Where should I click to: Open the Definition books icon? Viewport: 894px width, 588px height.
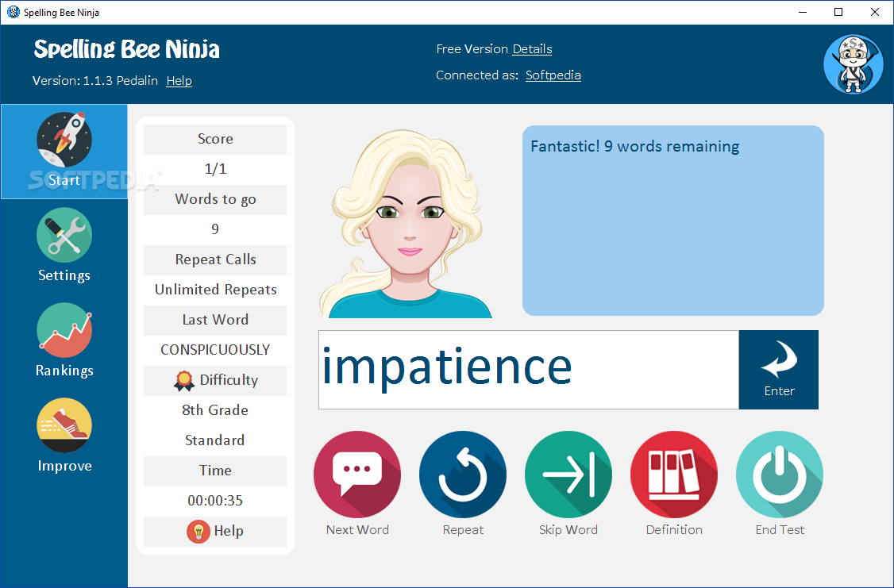(x=674, y=474)
